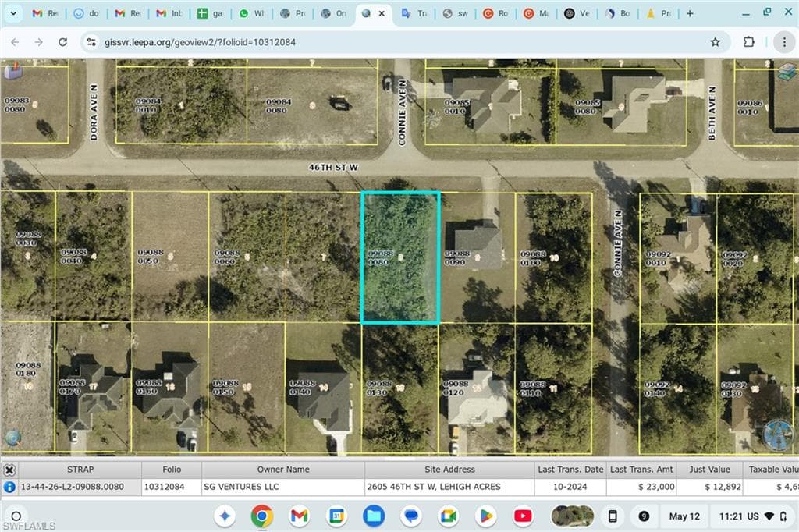799x532 pixels.
Task: Click the Just Value column header
Action: click(x=709, y=470)
